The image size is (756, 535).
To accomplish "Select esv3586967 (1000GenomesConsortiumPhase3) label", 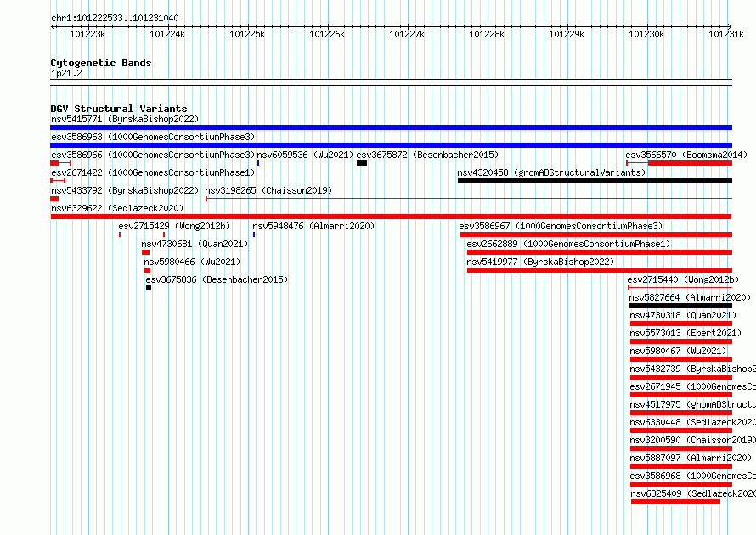I will pyautogui.click(x=561, y=226).
